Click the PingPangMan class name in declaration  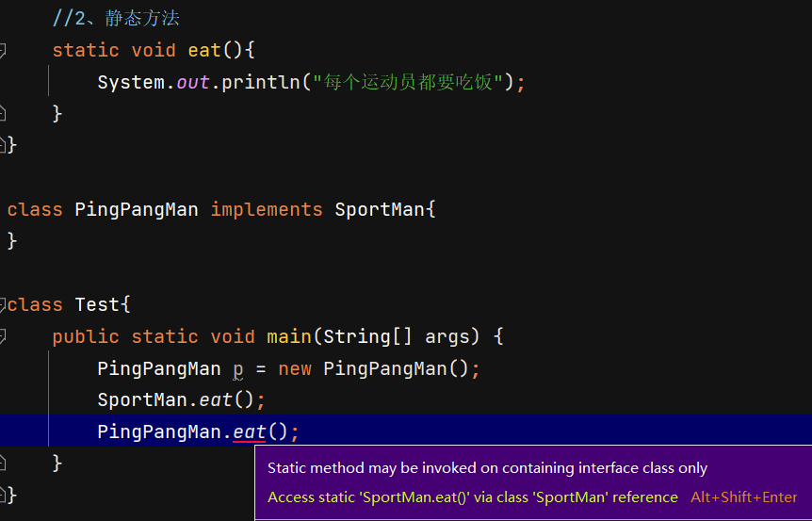point(137,209)
